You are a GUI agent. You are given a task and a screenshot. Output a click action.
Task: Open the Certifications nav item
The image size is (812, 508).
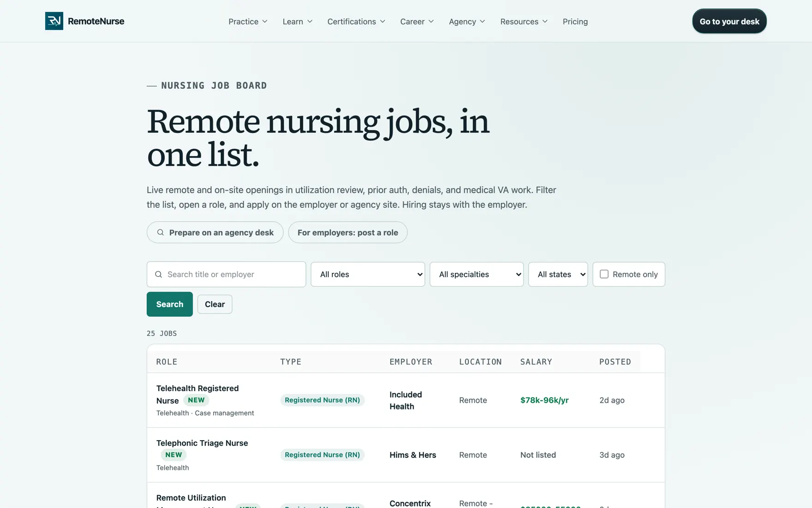pyautogui.click(x=356, y=22)
